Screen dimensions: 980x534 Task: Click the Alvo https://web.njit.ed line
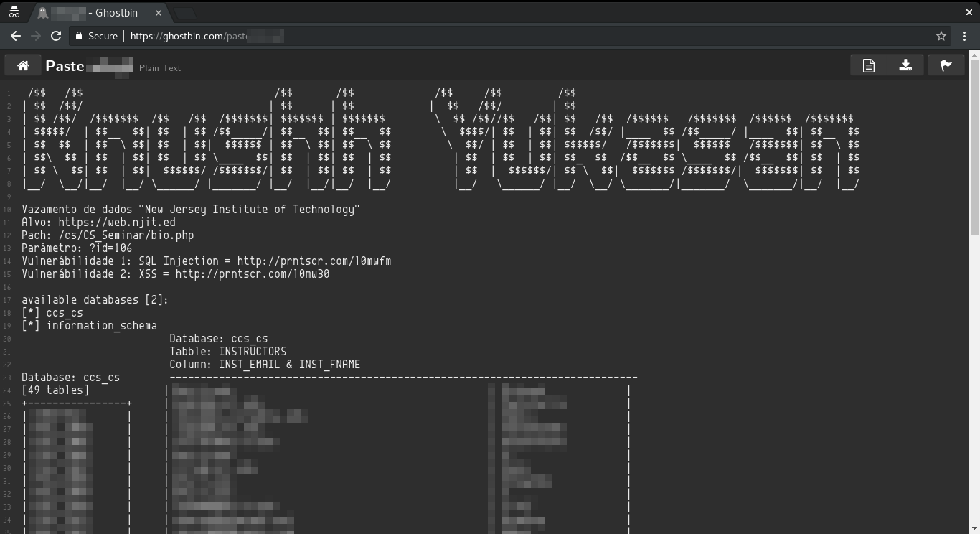[x=98, y=222]
